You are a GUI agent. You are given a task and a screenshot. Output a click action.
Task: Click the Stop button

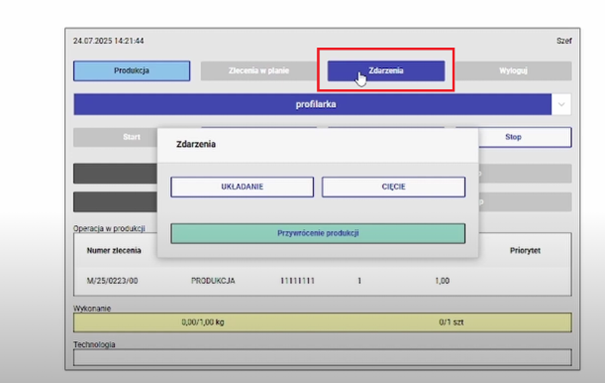[x=525, y=137]
